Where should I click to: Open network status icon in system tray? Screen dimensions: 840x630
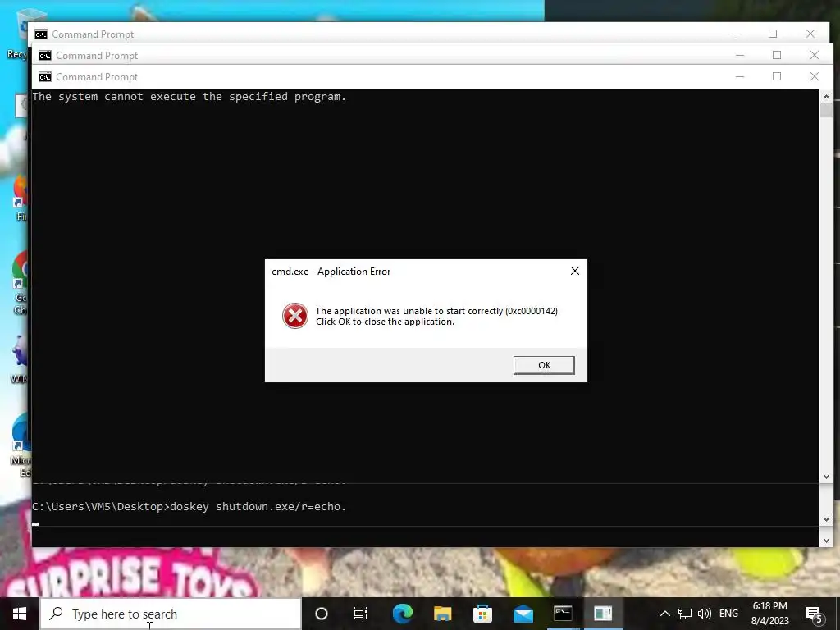pyautogui.click(x=685, y=614)
